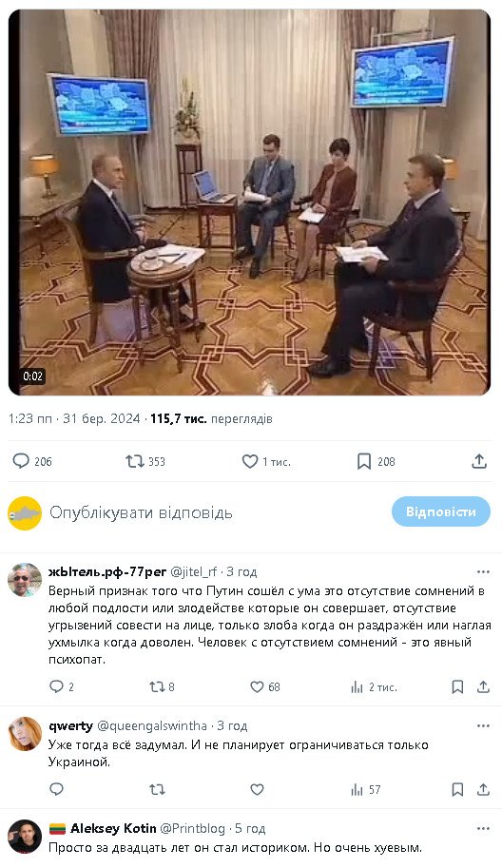Like the main post with 1 тис. likes

(x=266, y=461)
